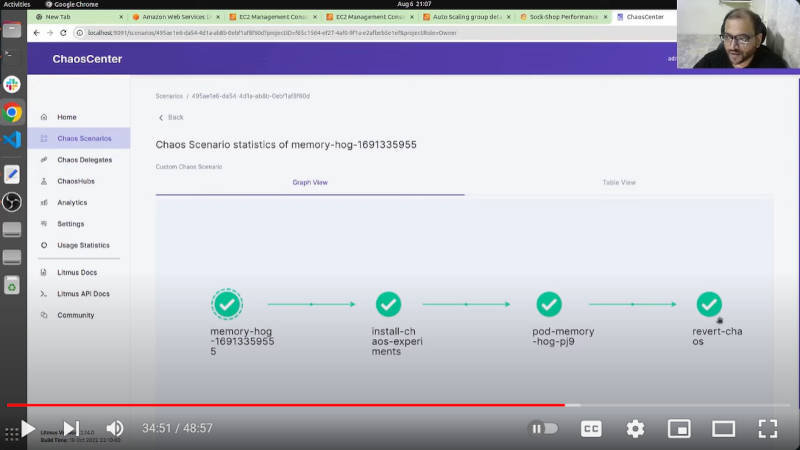The image size is (800, 450).
Task: Enter fullscreen mode
Action: coord(768,429)
